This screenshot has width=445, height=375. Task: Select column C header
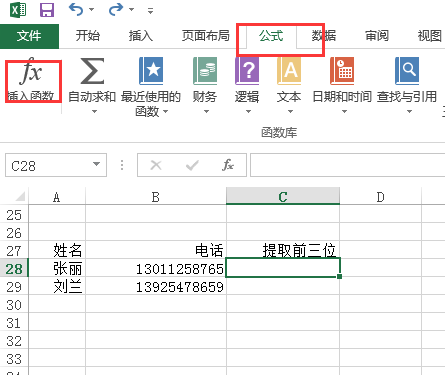coord(283,196)
